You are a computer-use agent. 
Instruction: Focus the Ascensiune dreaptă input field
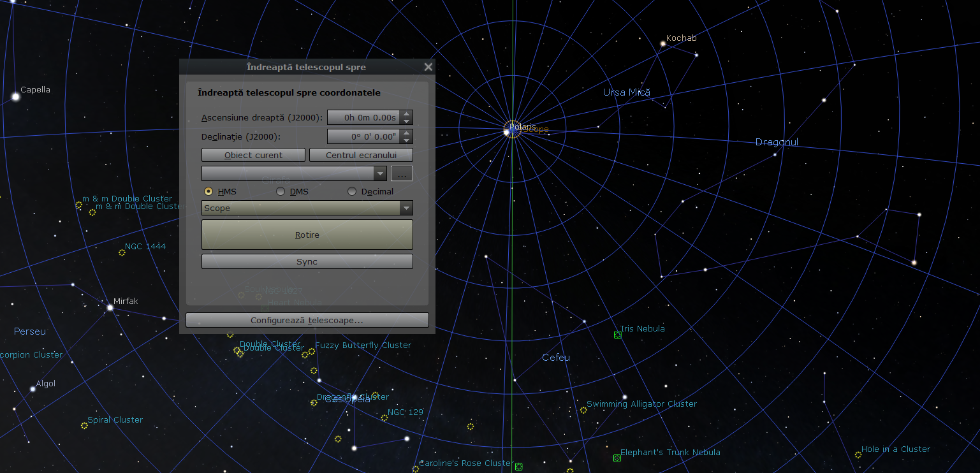364,117
